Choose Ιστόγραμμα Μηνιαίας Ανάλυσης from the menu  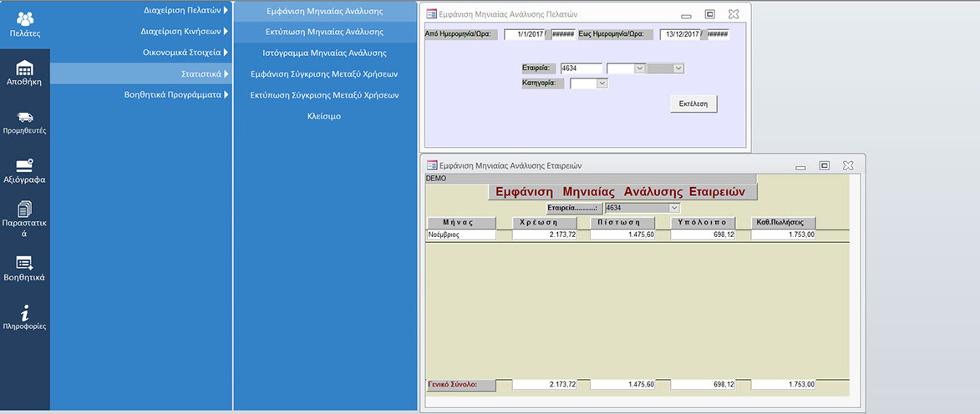[x=324, y=53]
